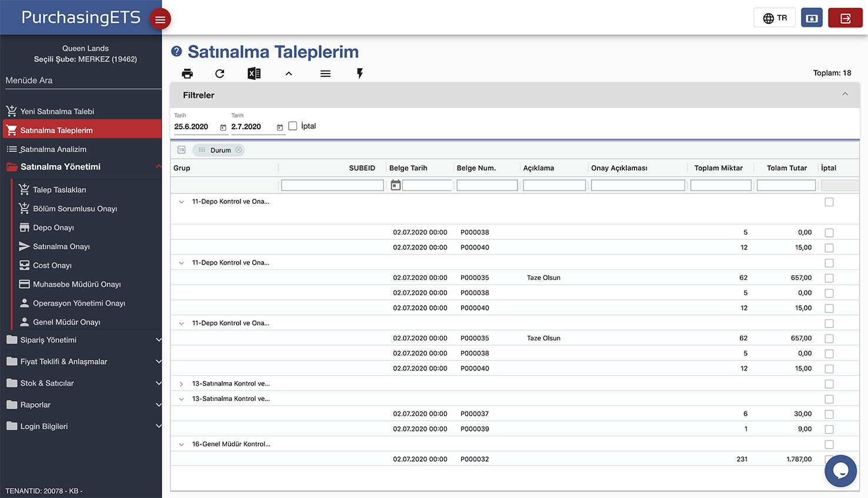Tick İptal checkbox for P000037 row
This screenshot has height=498, width=868.
[829, 415]
